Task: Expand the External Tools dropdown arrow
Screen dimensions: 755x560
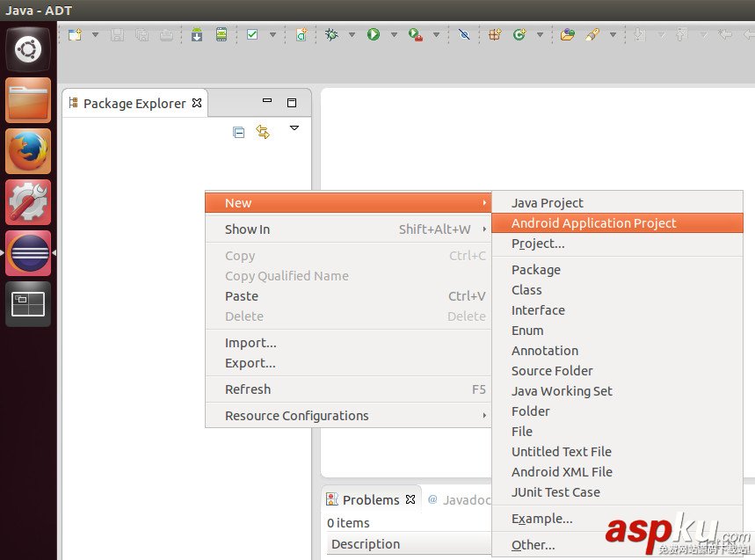Action: [x=436, y=34]
